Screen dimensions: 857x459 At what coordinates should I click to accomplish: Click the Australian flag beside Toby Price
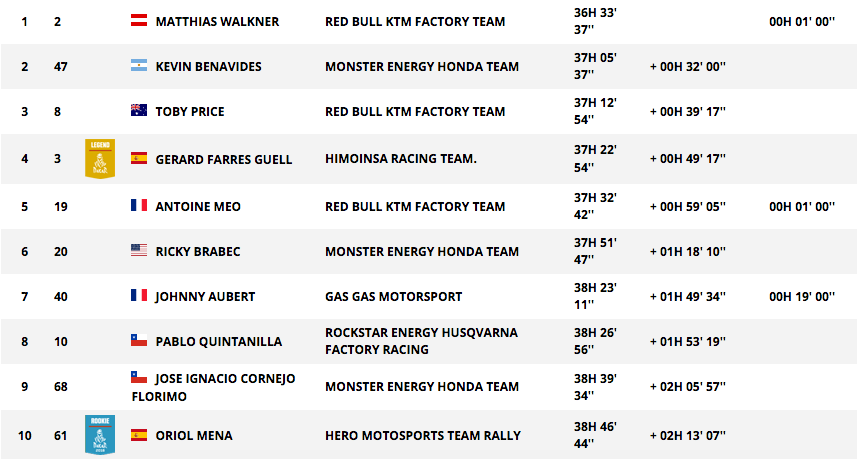pos(139,110)
